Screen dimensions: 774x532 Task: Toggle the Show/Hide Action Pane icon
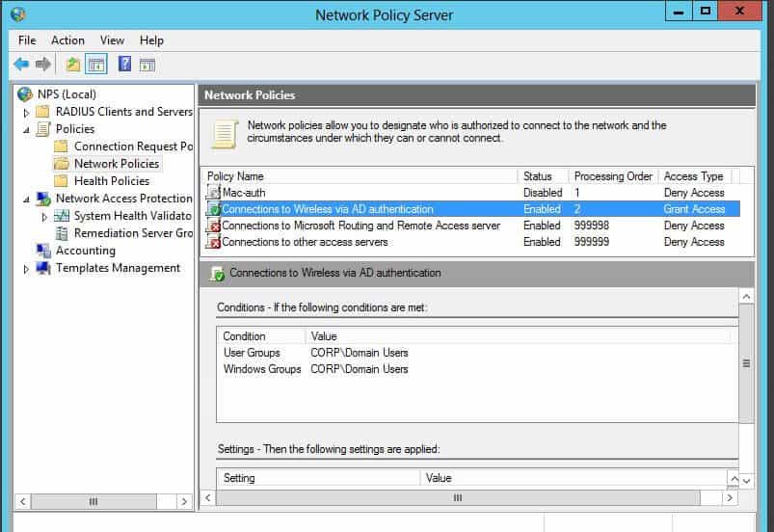tap(147, 65)
